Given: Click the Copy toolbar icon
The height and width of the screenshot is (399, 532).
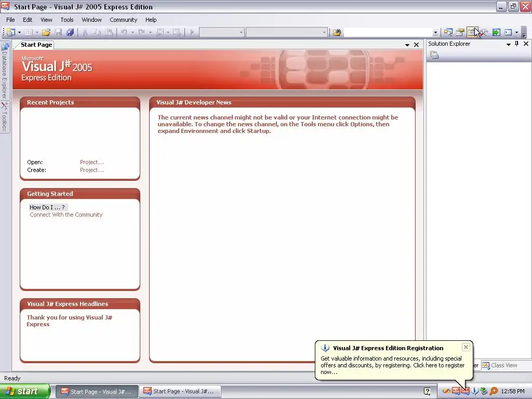Looking at the screenshot, I should (x=97, y=32).
